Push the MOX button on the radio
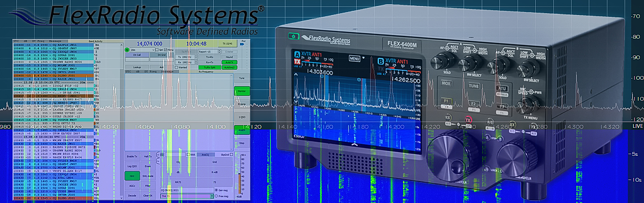Screen dimensions: 644x203 click(446, 83)
